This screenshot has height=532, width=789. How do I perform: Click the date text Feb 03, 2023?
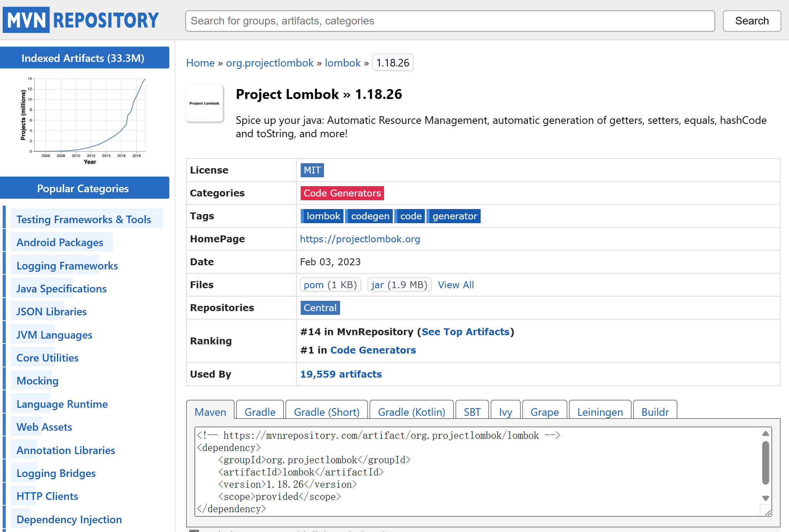click(x=330, y=262)
